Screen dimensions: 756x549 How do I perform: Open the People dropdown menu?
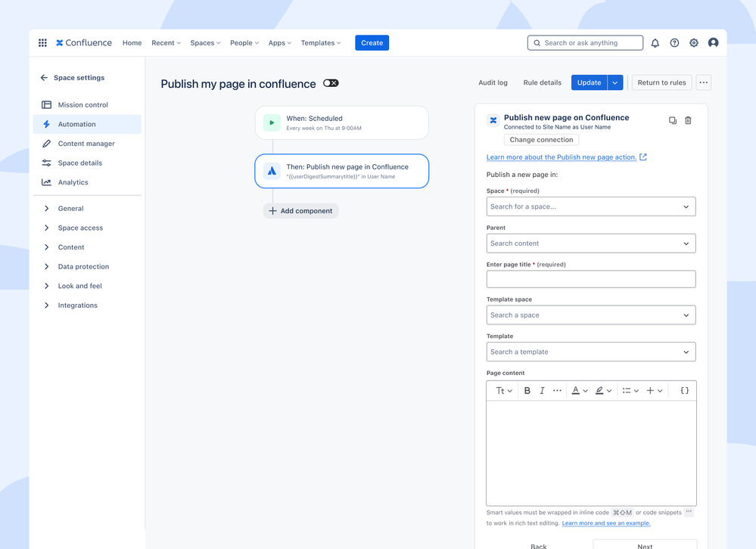(x=244, y=43)
